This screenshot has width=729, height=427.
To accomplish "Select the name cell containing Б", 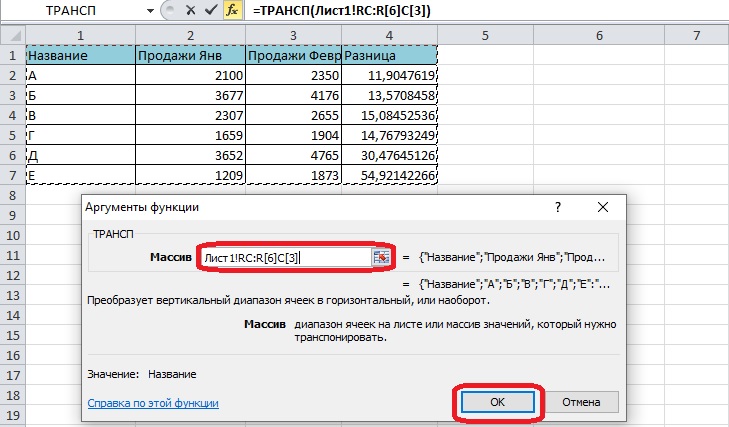I will tap(80, 95).
